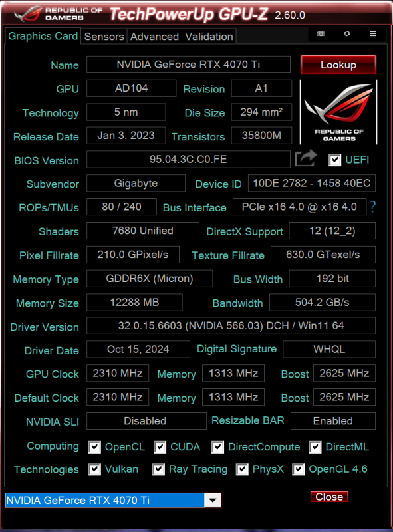Click the Transistors value 35800M
This screenshot has width=393, height=532.
pos(261,136)
